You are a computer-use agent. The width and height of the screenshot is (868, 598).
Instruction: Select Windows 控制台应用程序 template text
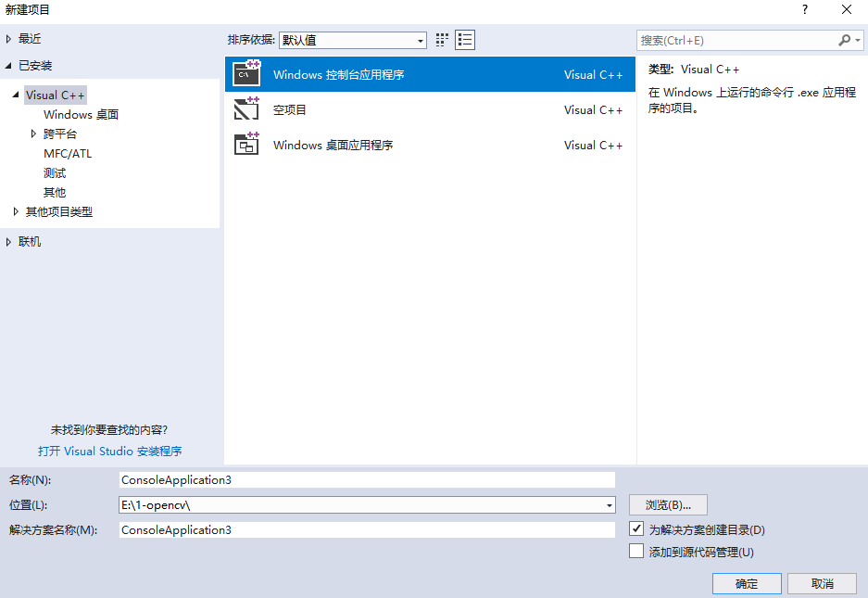[x=339, y=75]
